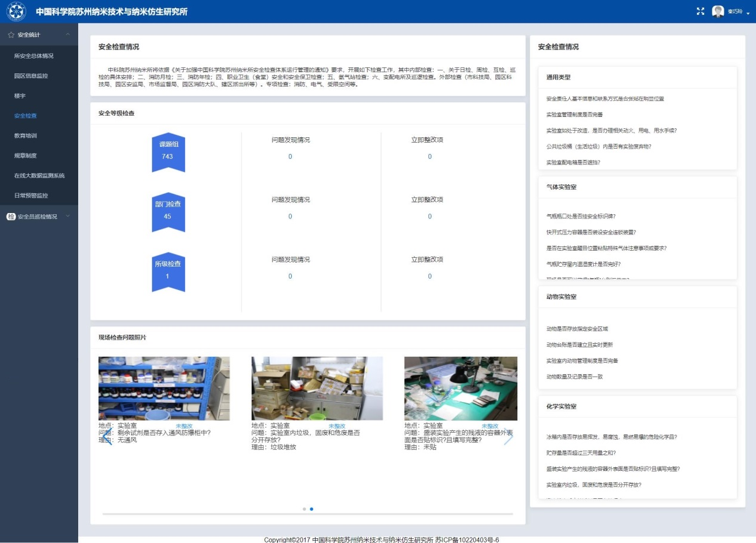756x543 pixels.
Task: Click the 课题组 743 blue badge
Action: point(168,152)
